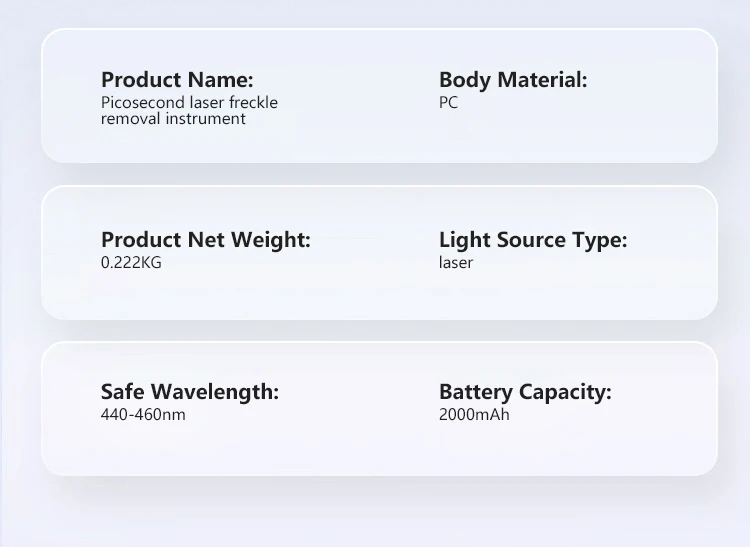Select the 440-460nm wavelength value

(x=143, y=415)
